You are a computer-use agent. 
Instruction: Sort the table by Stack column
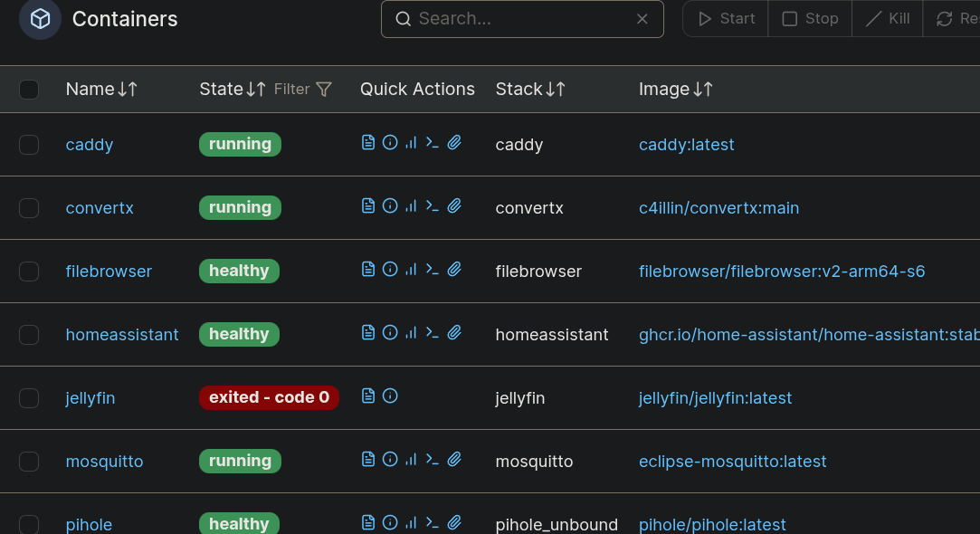point(530,90)
